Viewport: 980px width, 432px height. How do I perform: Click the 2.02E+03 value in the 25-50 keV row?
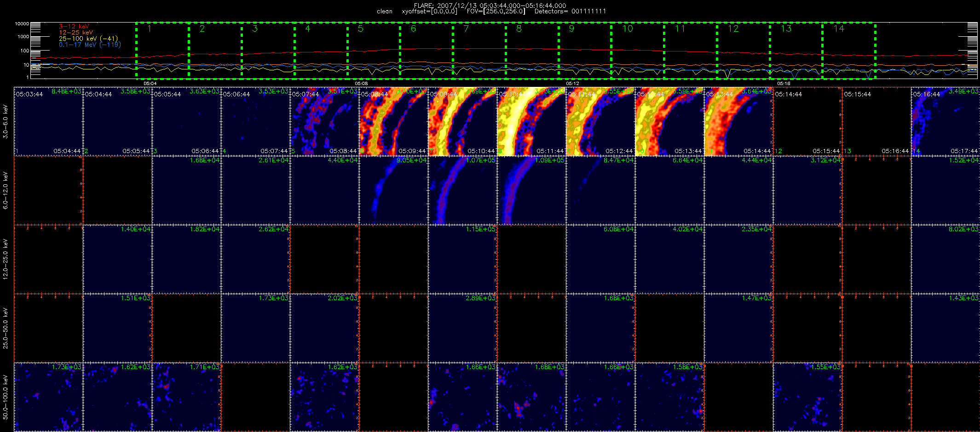[x=342, y=298]
